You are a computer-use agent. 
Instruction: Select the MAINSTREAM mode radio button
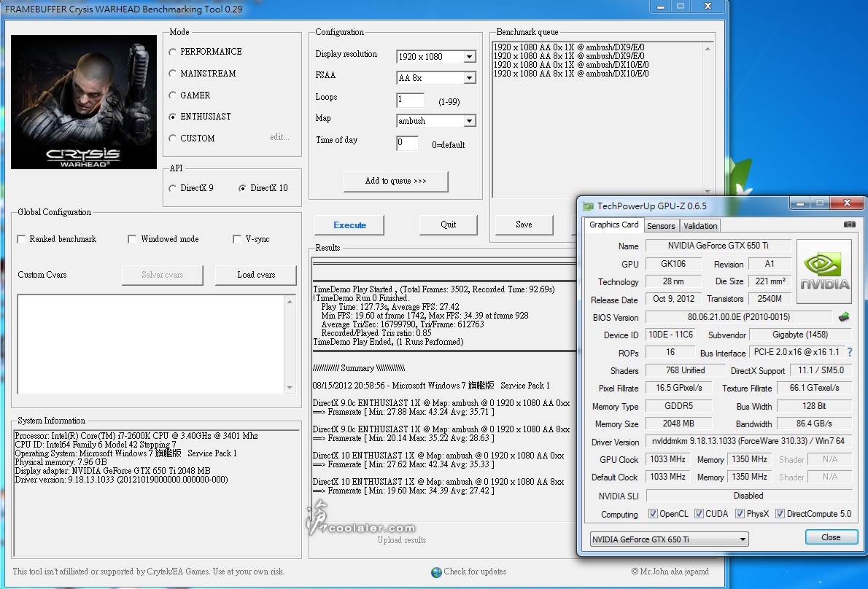[172, 74]
